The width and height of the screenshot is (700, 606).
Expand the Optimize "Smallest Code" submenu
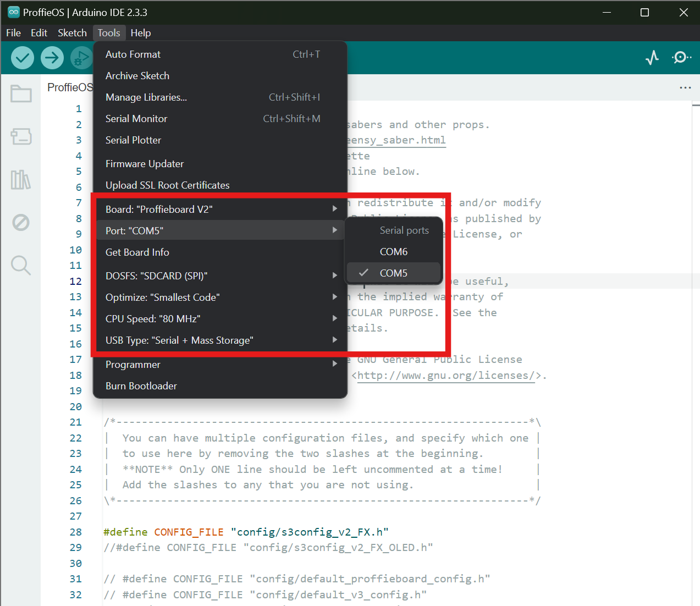tap(220, 298)
